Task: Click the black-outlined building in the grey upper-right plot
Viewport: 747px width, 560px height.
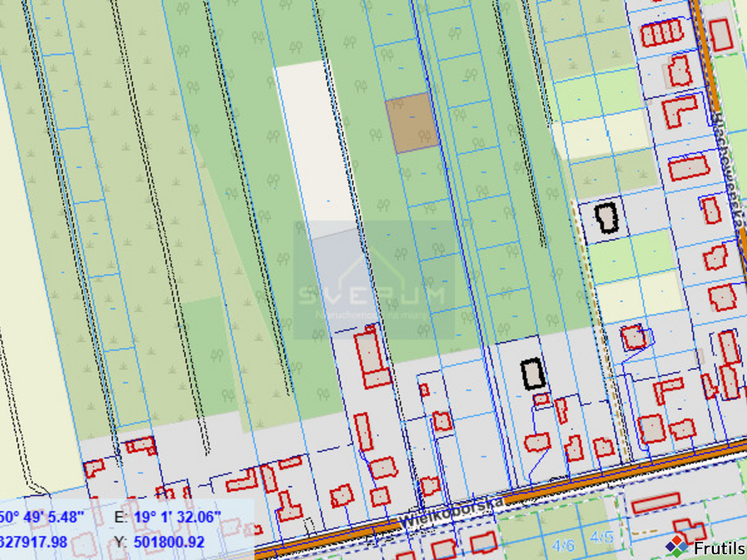Action: coord(607,217)
